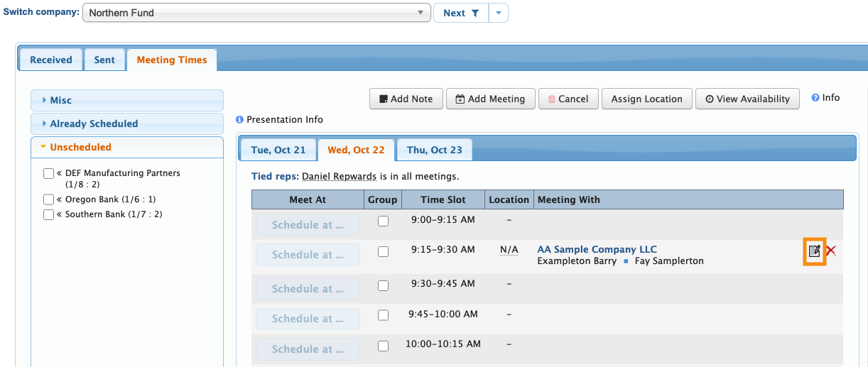Click Add Note button
Viewport: 868px width, 367px height.
(x=406, y=99)
